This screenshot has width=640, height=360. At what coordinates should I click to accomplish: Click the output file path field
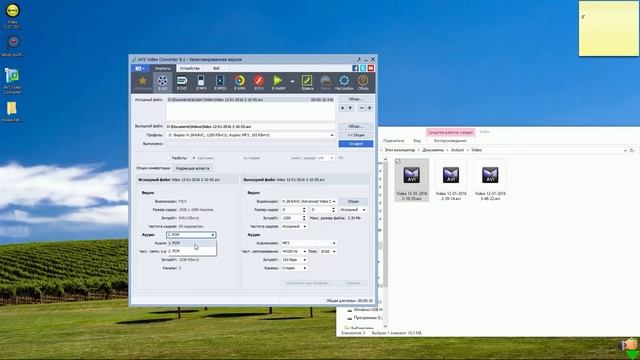(251, 127)
